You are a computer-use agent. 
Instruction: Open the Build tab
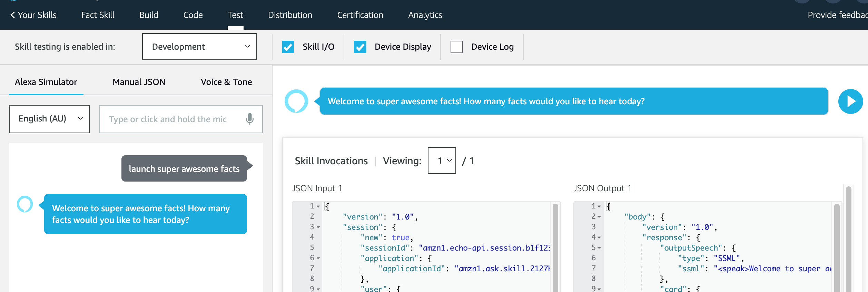click(x=149, y=15)
